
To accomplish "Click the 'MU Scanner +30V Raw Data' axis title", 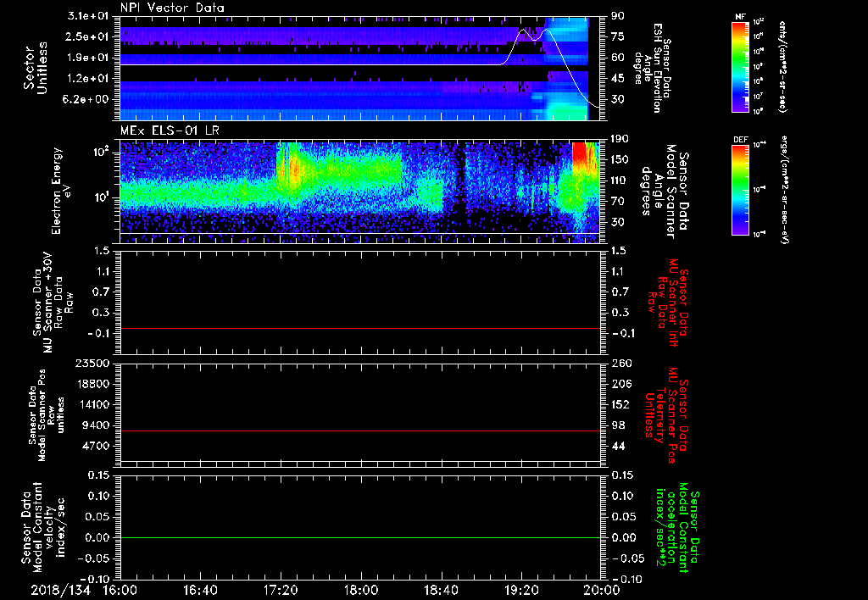I will (x=52, y=303).
